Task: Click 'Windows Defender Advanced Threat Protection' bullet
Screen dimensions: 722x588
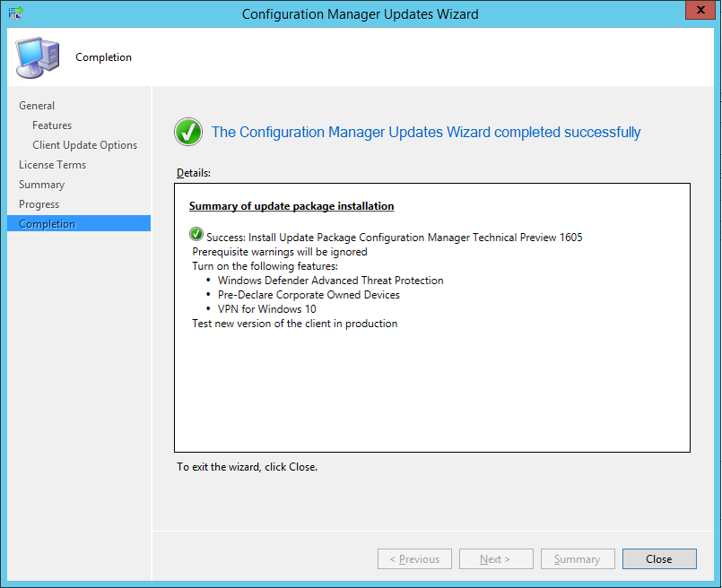Action: pyautogui.click(x=331, y=281)
